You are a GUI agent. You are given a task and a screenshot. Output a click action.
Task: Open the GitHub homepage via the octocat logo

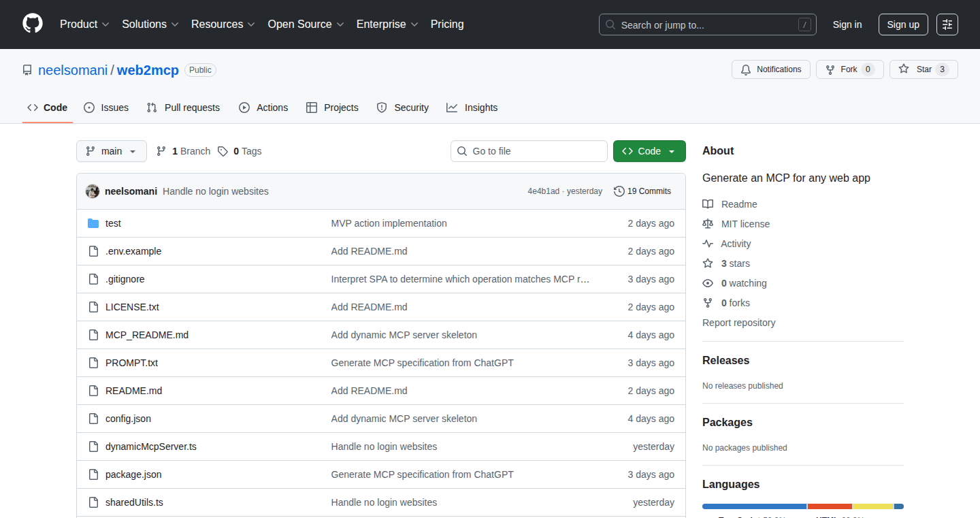pyautogui.click(x=33, y=24)
